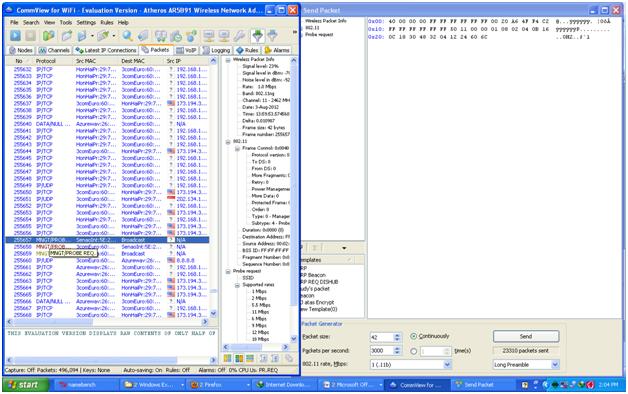Click the green network map toolbar icon
This screenshot has height=394, width=628.
click(x=48, y=36)
